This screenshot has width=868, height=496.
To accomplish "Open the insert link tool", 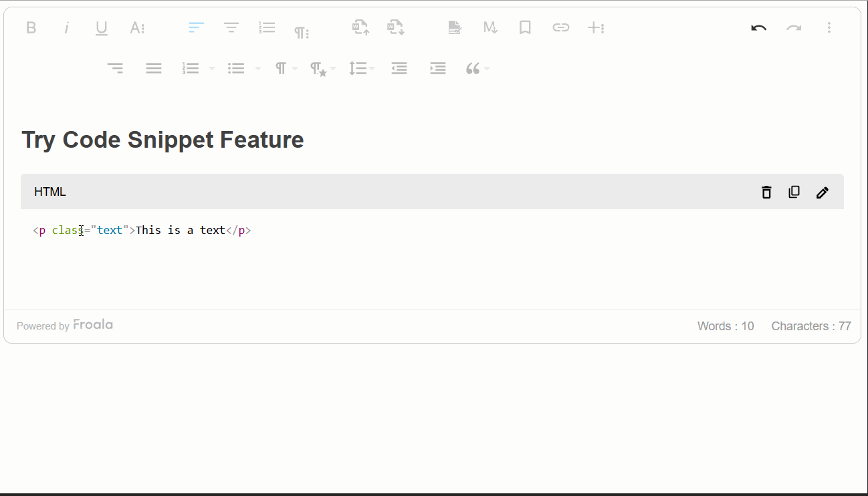I will pos(560,27).
